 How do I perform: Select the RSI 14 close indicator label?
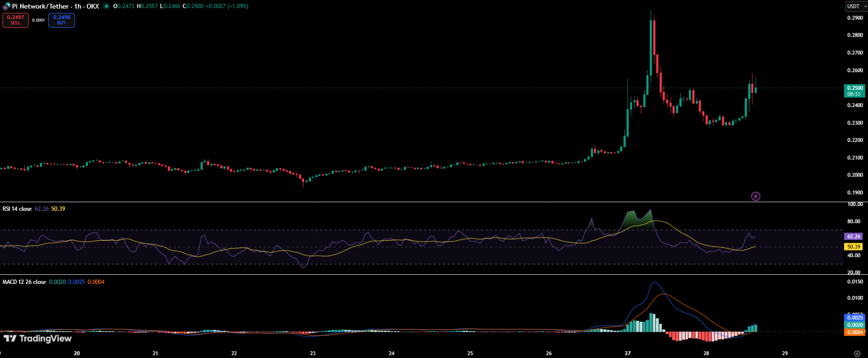[17, 209]
